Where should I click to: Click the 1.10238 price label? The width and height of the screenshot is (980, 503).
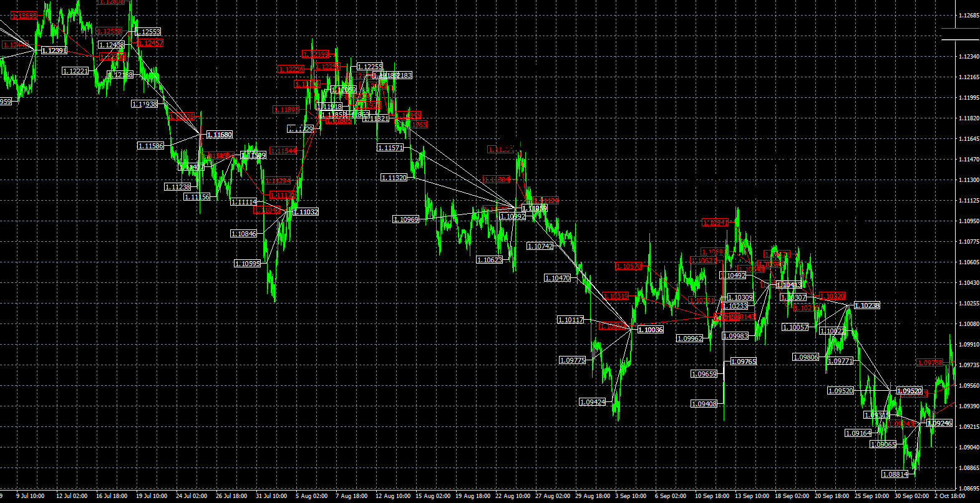click(867, 305)
